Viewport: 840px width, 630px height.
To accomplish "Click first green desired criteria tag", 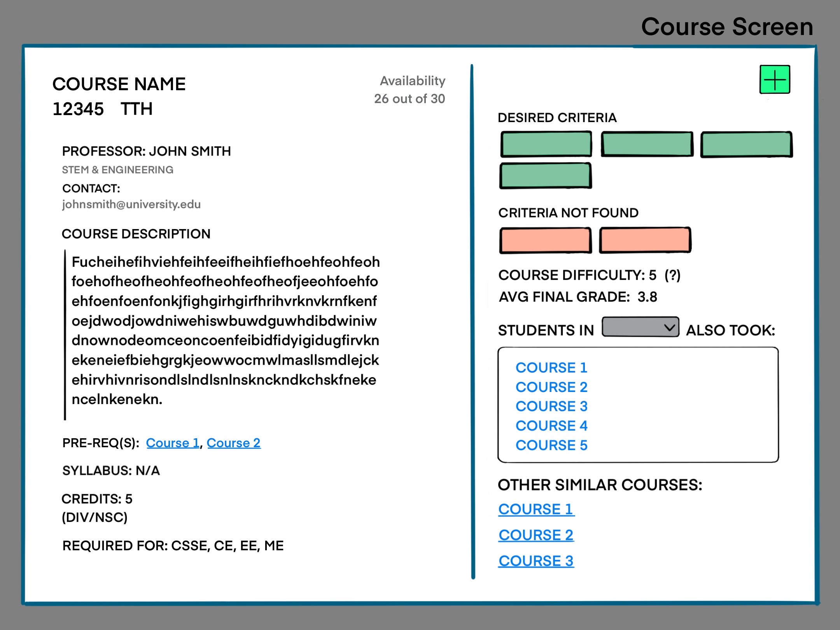I will click(x=546, y=144).
